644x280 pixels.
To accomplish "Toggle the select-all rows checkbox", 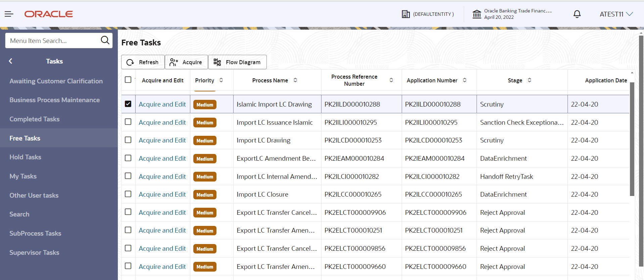I will click(x=128, y=80).
